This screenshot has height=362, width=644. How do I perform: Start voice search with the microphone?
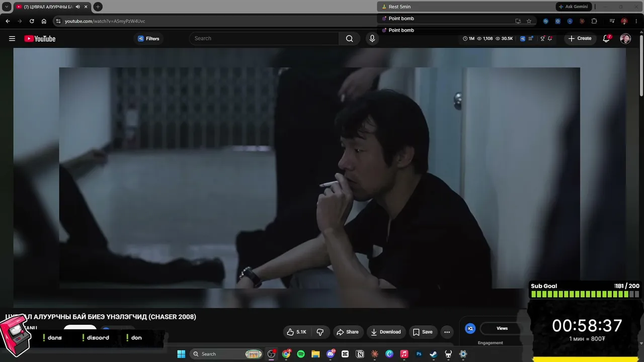pos(372,39)
